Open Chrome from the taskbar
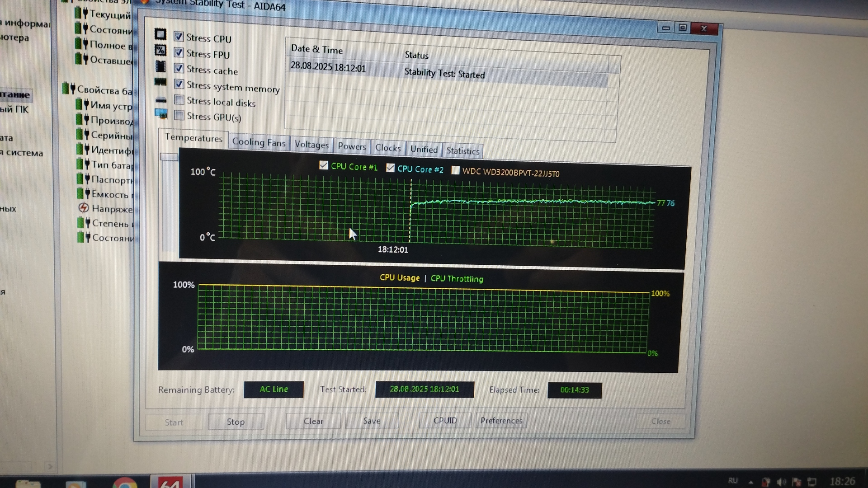This screenshot has width=868, height=488. click(x=125, y=484)
